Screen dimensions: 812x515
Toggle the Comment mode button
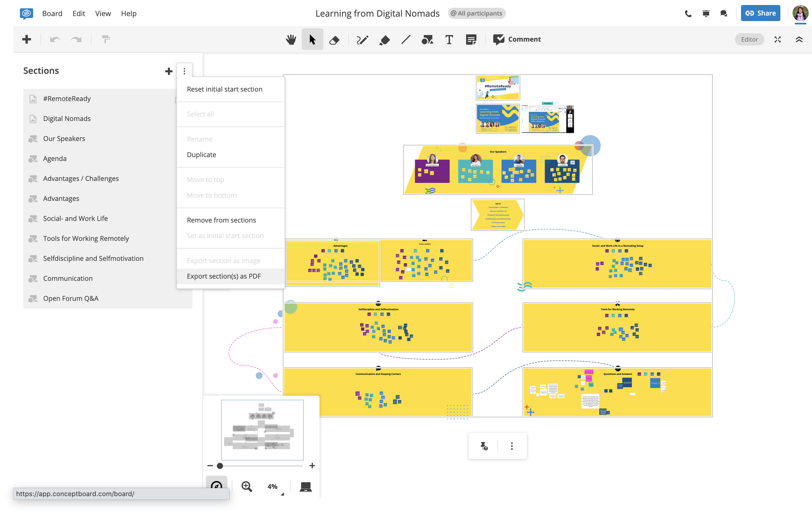pyautogui.click(x=517, y=39)
